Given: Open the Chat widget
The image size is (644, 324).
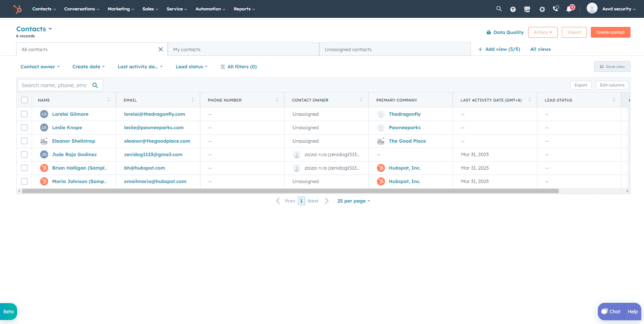Looking at the screenshot, I should pos(611,312).
